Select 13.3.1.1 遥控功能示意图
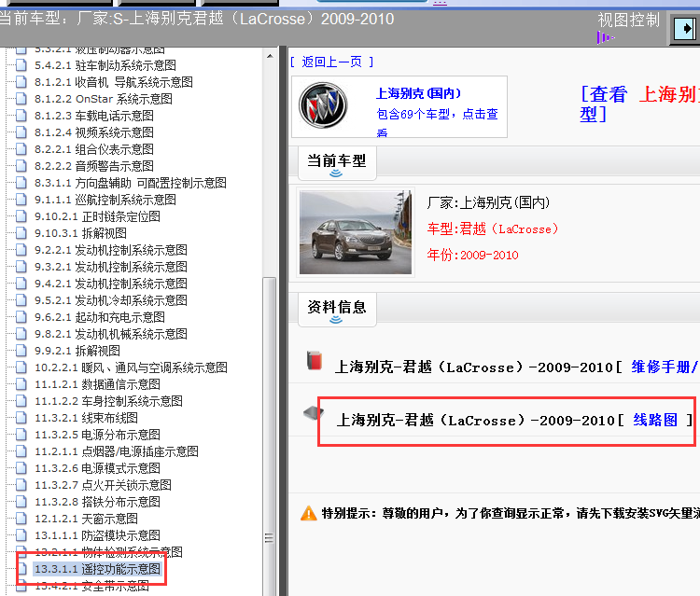 coord(97,569)
